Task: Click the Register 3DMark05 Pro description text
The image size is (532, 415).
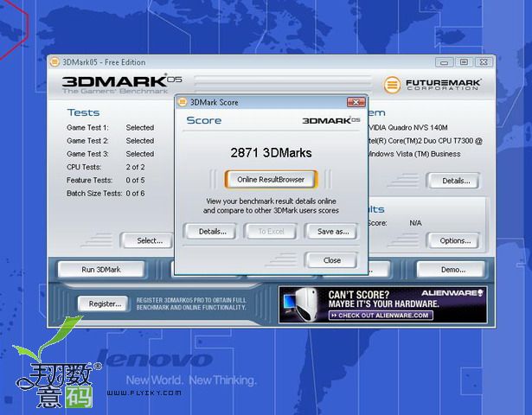Action: (191, 303)
